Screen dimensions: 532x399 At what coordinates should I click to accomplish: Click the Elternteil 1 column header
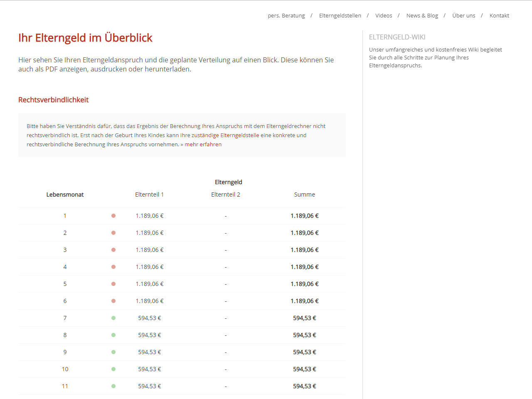[x=149, y=195]
